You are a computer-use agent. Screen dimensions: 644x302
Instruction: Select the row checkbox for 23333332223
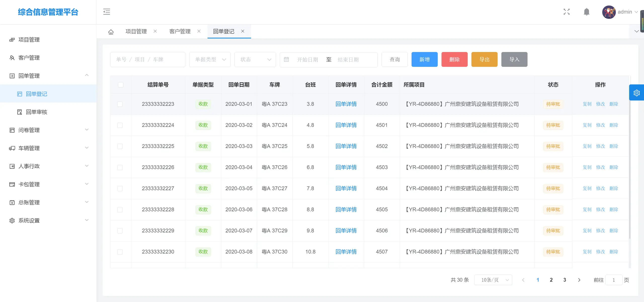pyautogui.click(x=120, y=104)
